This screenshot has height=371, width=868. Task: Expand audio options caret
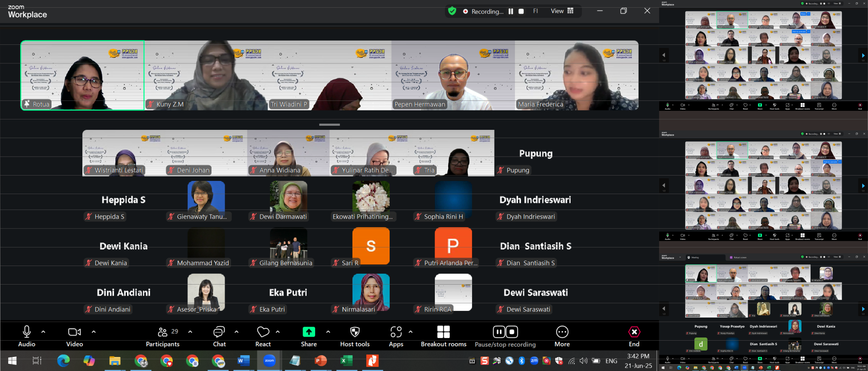[43, 332]
